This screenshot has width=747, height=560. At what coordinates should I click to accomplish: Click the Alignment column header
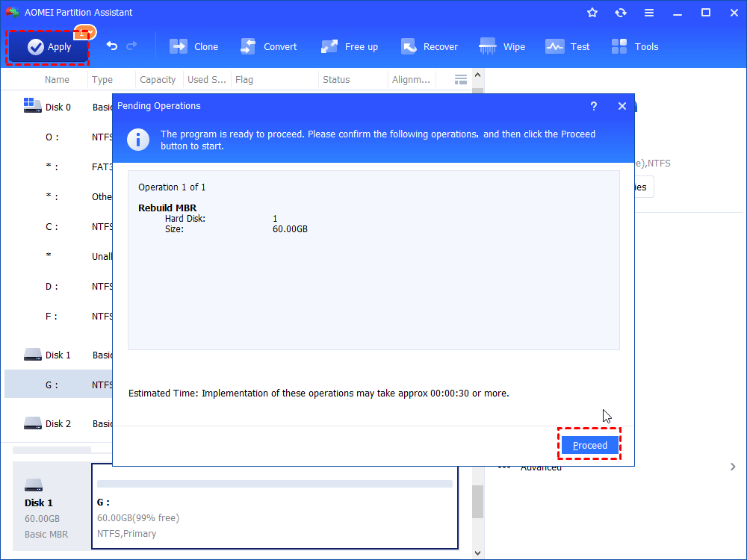(411, 80)
